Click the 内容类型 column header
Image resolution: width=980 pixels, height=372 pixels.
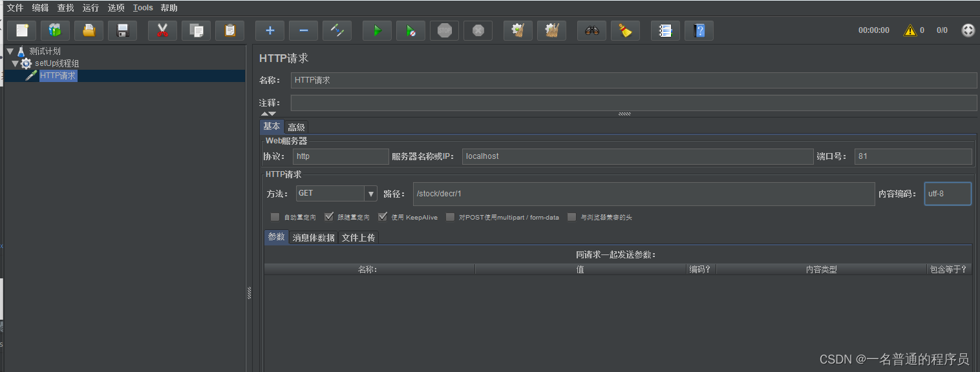pyautogui.click(x=821, y=269)
